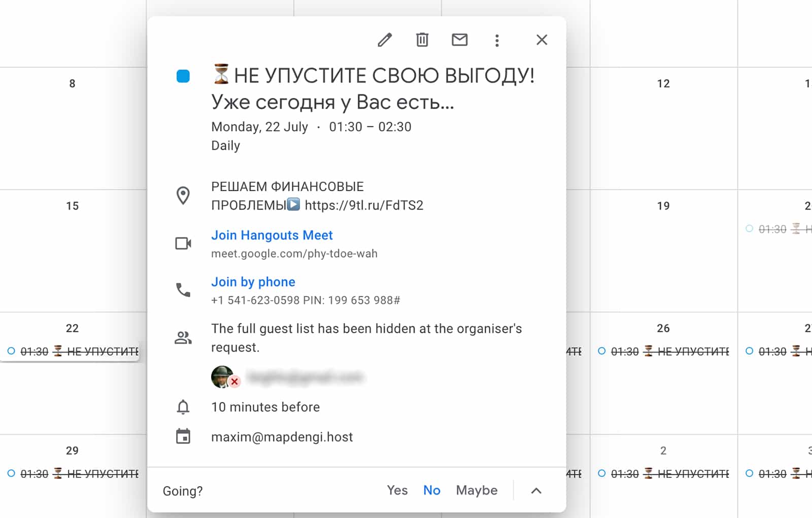Respond Yes to the invitation

397,490
